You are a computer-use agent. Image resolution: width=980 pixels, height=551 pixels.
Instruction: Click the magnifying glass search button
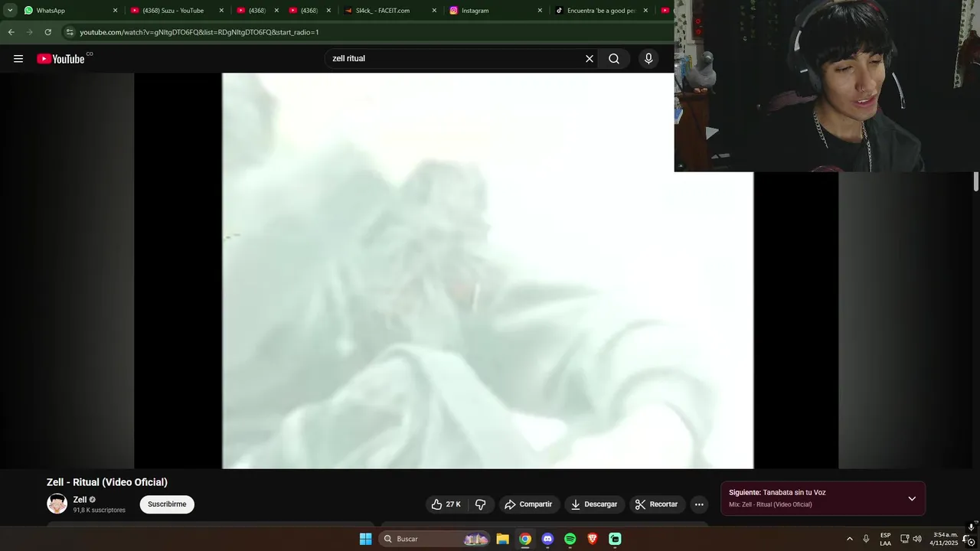614,59
